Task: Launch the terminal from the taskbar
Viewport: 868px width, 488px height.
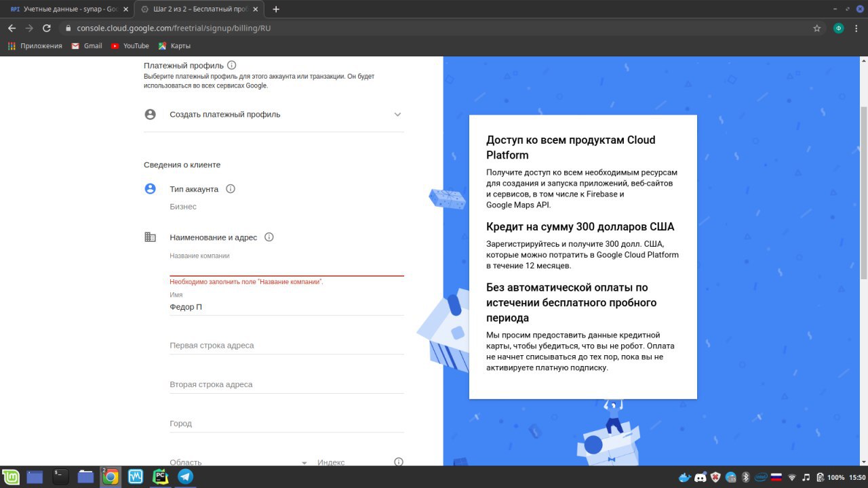Action: point(60,476)
